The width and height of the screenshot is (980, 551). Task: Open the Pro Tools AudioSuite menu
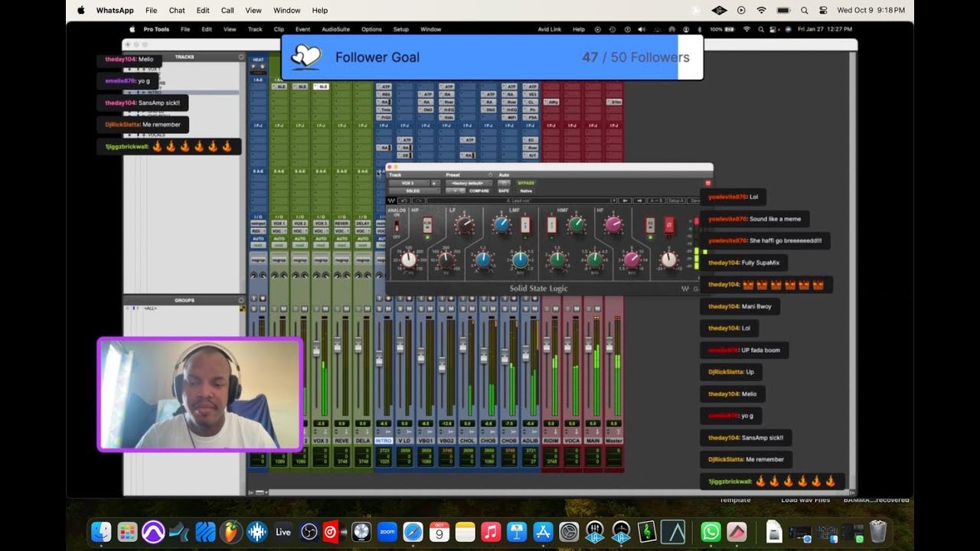(335, 29)
